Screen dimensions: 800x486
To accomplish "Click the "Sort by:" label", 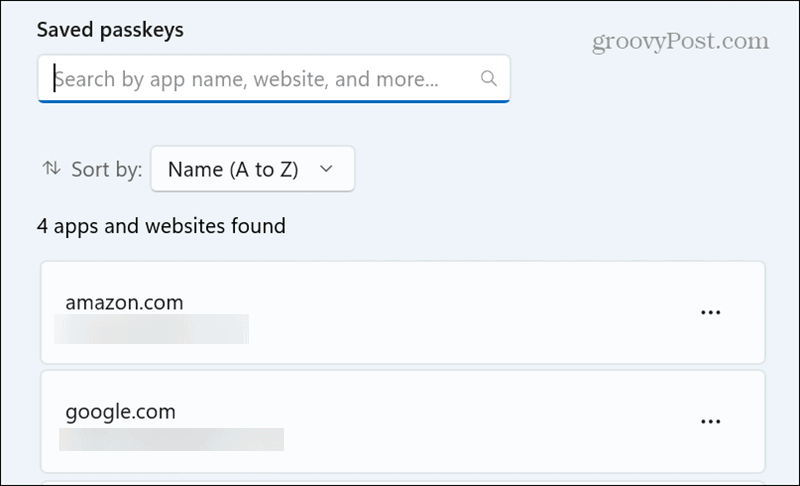I will (107, 169).
